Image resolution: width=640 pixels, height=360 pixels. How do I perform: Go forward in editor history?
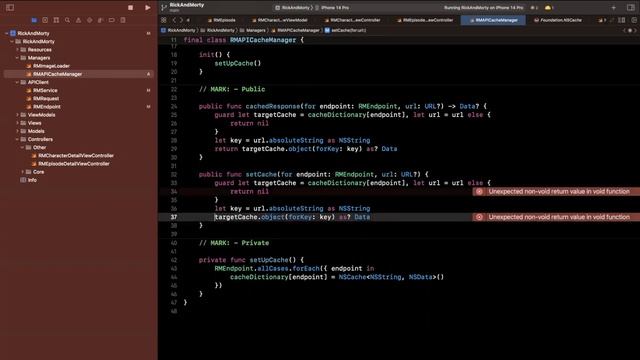tap(181, 20)
